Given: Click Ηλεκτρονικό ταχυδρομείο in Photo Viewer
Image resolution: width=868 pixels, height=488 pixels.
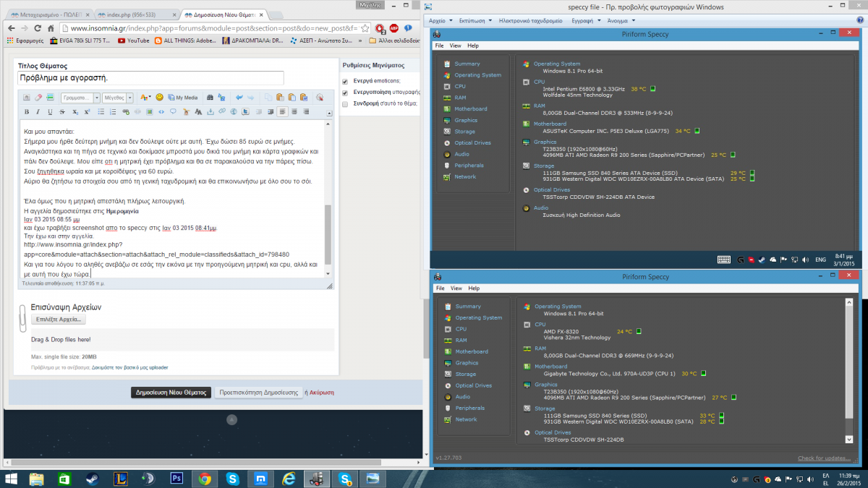Looking at the screenshot, I should click(x=530, y=21).
